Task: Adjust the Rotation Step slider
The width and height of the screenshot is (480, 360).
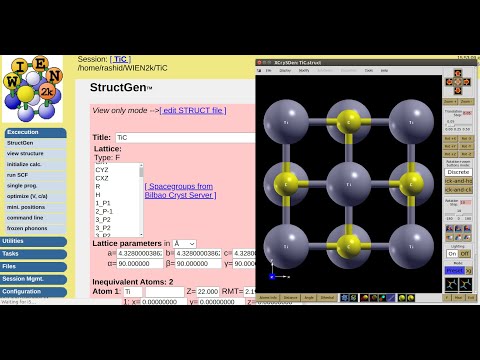Action: click(458, 215)
